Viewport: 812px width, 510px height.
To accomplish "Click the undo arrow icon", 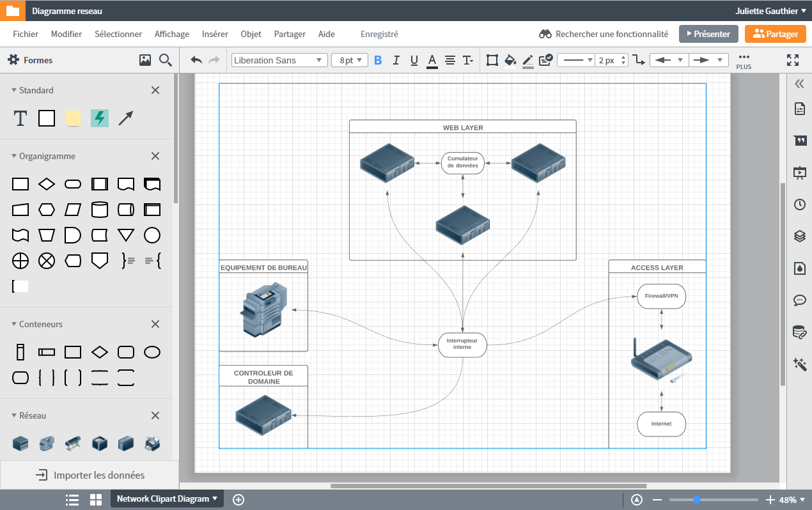I will click(196, 60).
